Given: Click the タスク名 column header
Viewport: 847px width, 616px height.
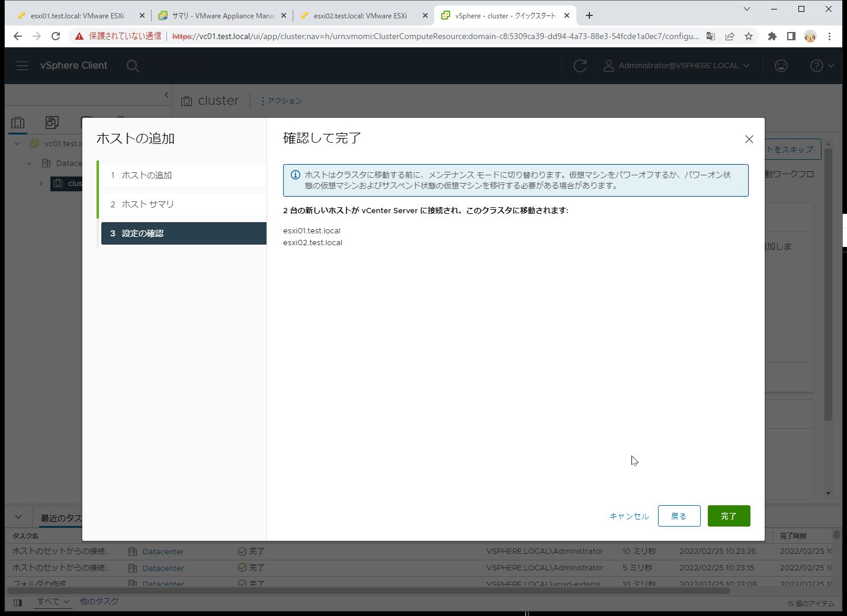Looking at the screenshot, I should point(25,536).
